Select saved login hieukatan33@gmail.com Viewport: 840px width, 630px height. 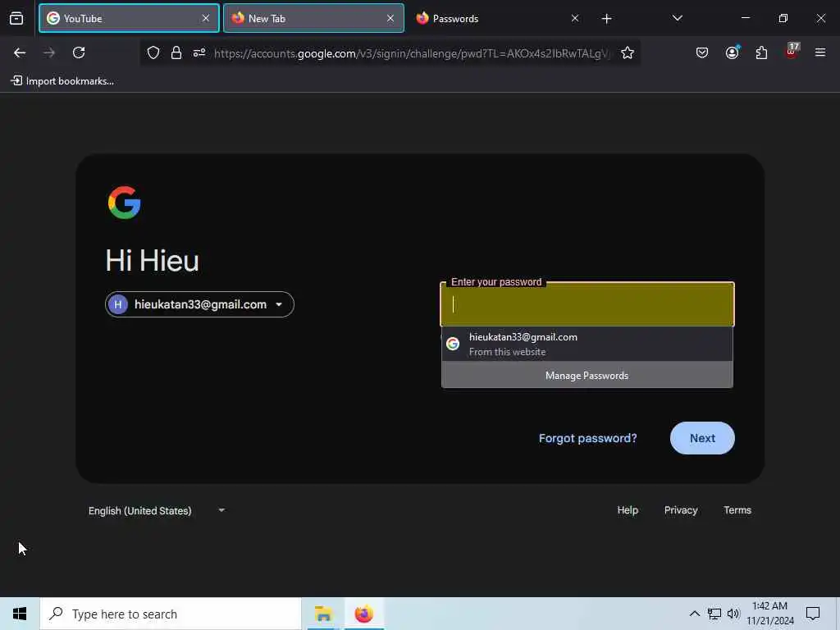(587, 344)
